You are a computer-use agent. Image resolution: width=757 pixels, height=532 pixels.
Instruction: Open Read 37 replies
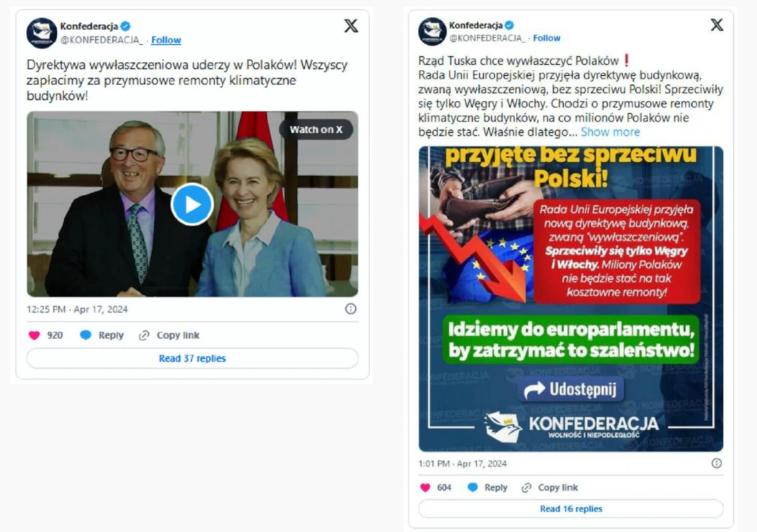pyautogui.click(x=193, y=358)
